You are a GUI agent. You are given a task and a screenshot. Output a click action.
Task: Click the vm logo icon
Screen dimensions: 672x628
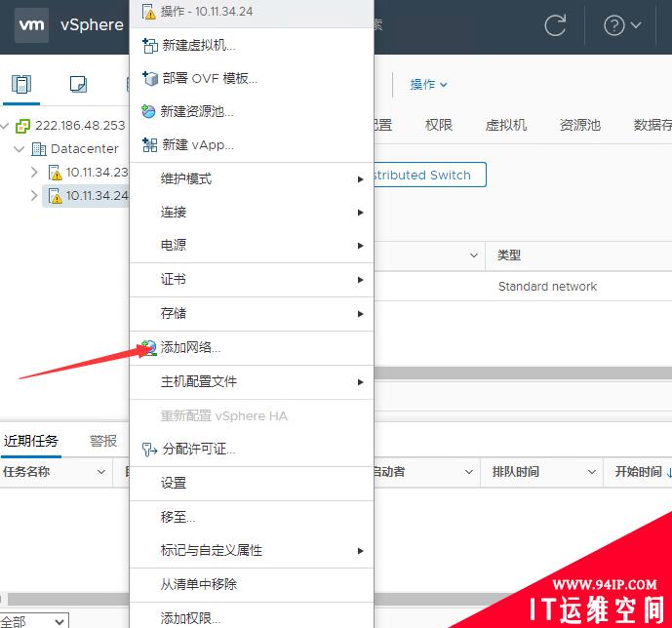[31, 24]
